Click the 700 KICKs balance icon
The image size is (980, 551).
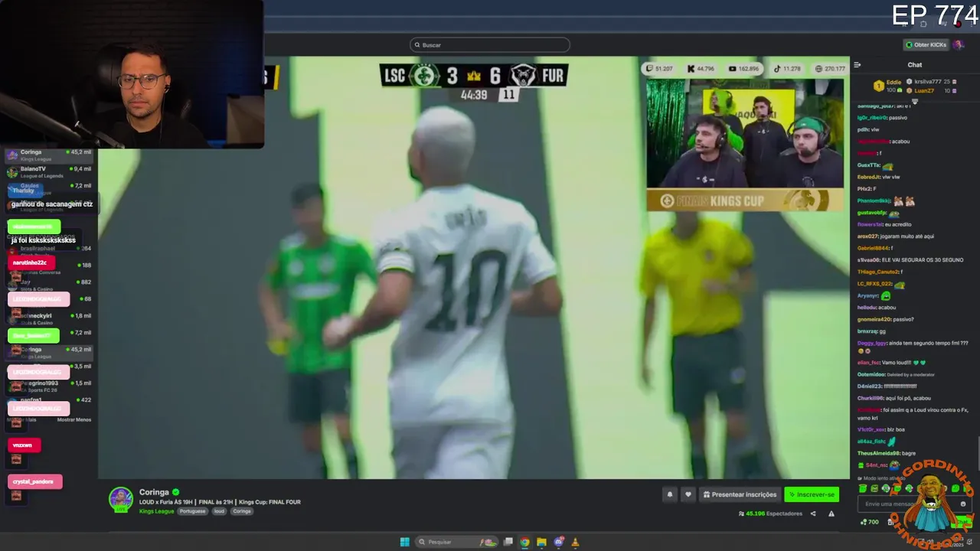coord(869,522)
